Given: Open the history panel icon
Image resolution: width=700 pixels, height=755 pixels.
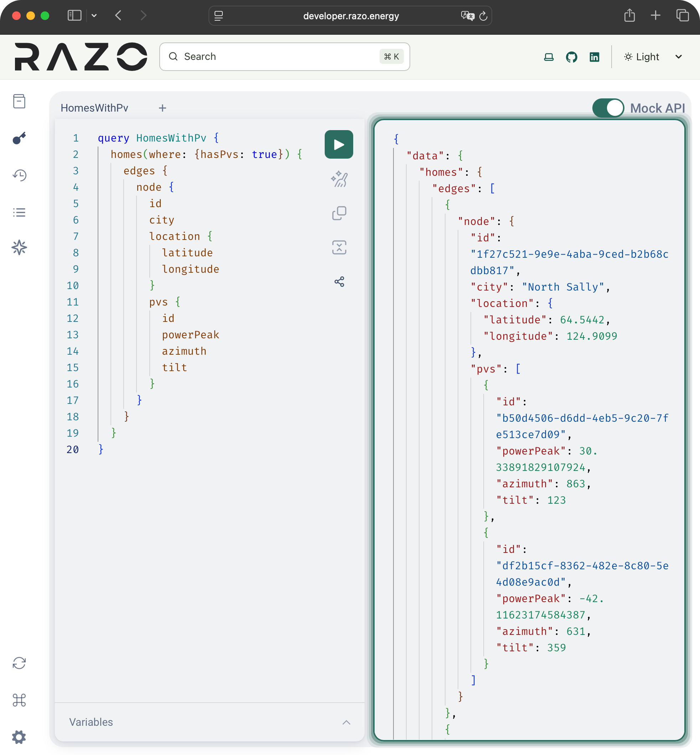Looking at the screenshot, I should [x=19, y=175].
